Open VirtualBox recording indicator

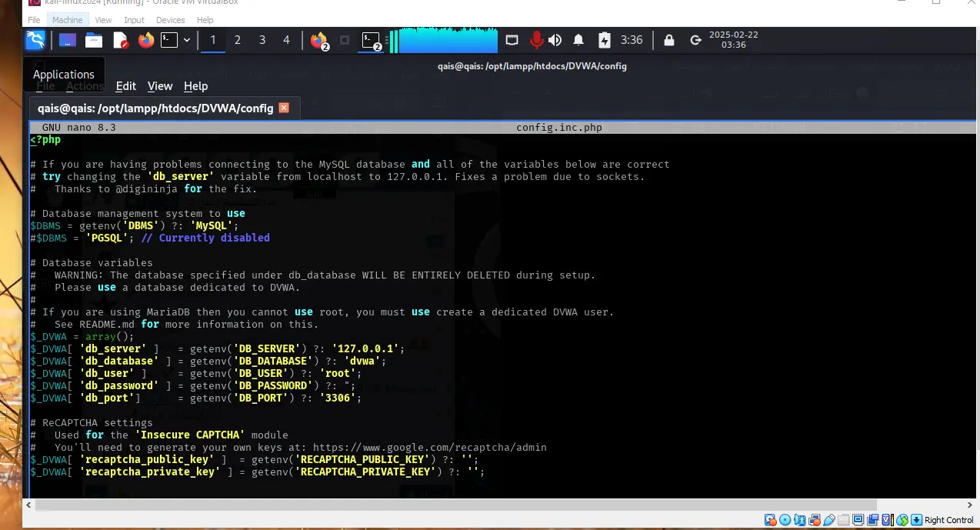pyautogui.click(x=874, y=520)
